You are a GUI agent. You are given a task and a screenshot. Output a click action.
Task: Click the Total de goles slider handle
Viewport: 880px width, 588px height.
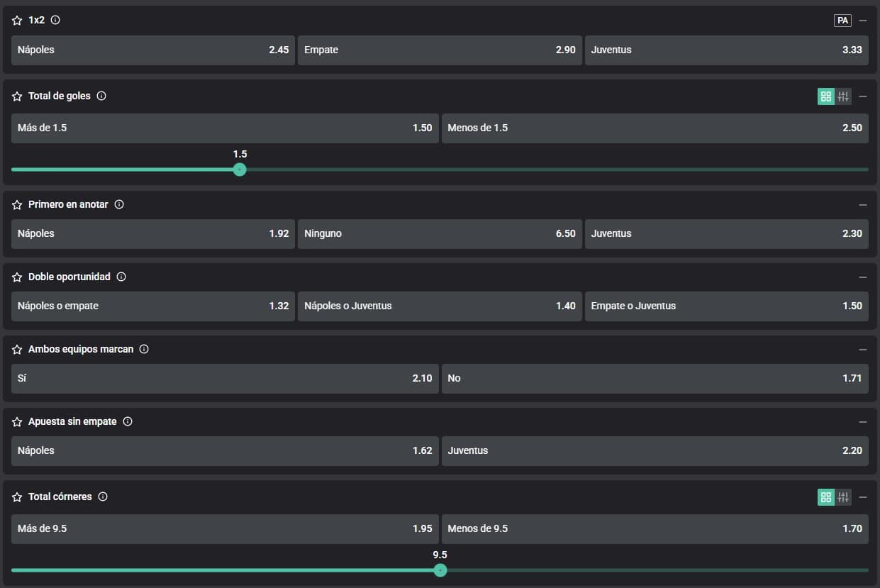click(240, 170)
